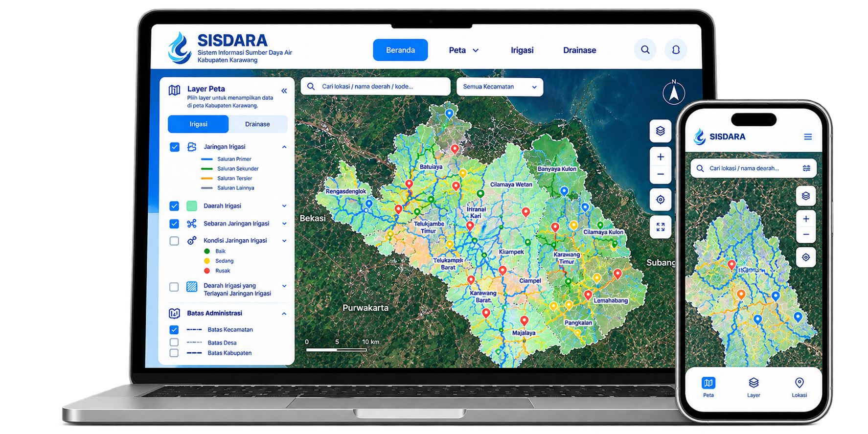Image resolution: width=868 pixels, height=434 pixels.
Task: Click the Layer Peta map icon in panel header
Action: click(174, 91)
